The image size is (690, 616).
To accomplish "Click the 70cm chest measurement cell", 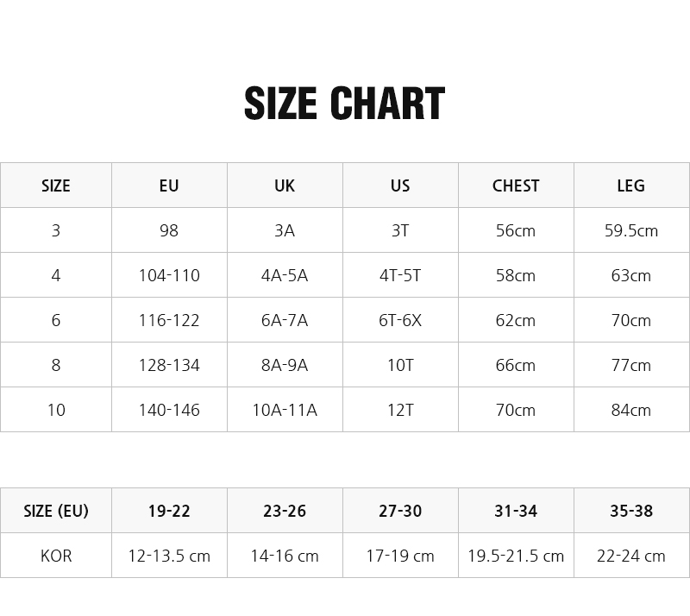I will click(x=516, y=410).
